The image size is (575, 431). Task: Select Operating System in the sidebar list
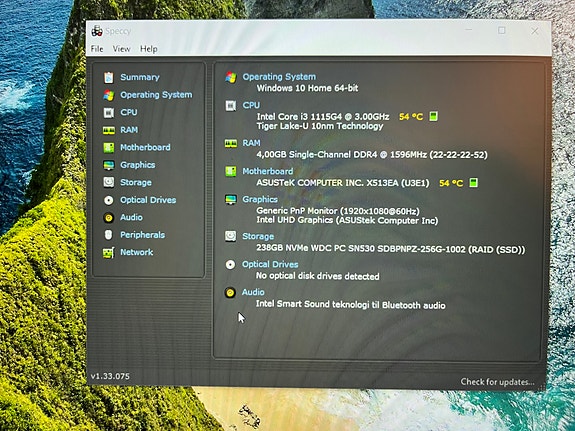coord(156,95)
